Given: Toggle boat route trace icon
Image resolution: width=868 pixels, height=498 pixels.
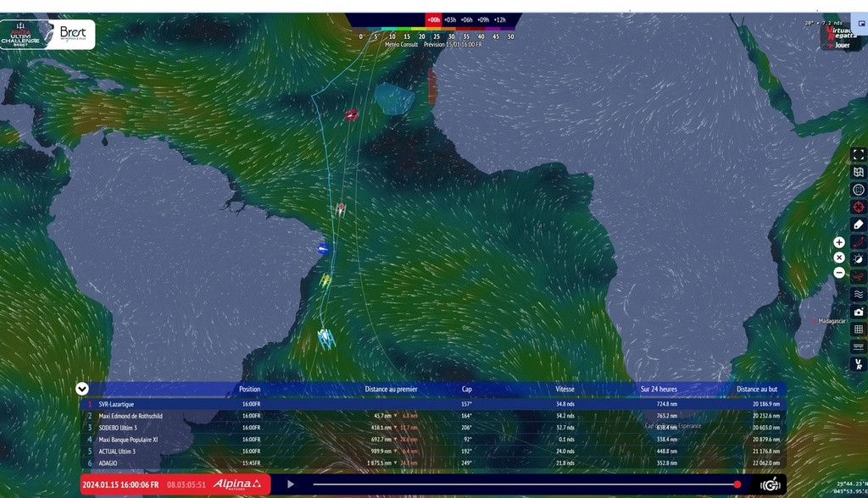Looking at the screenshot, I should coord(858,242).
